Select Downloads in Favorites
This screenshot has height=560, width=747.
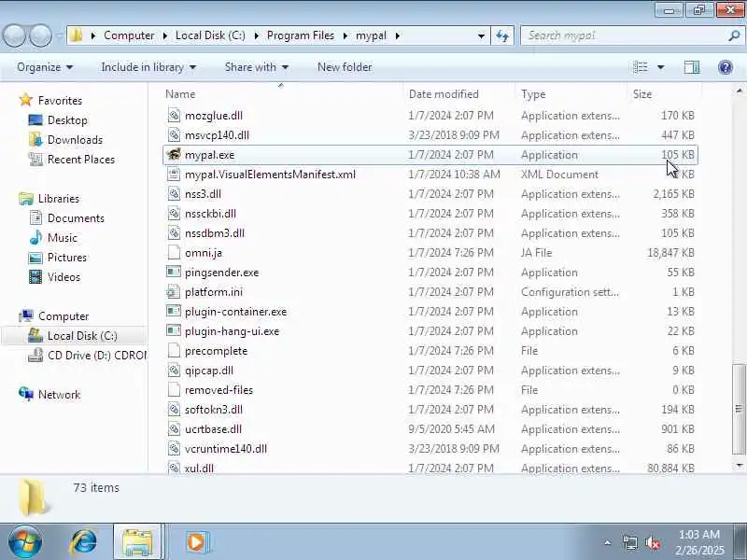[x=75, y=139]
